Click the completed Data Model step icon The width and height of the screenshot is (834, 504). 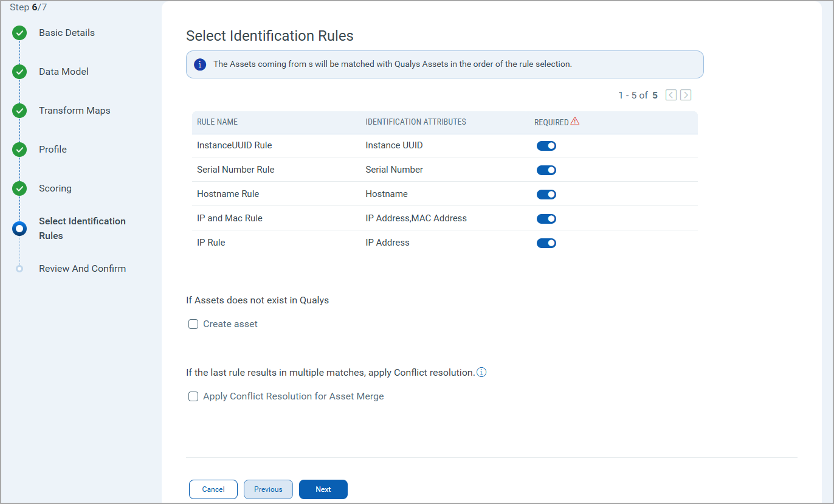pyautogui.click(x=19, y=71)
